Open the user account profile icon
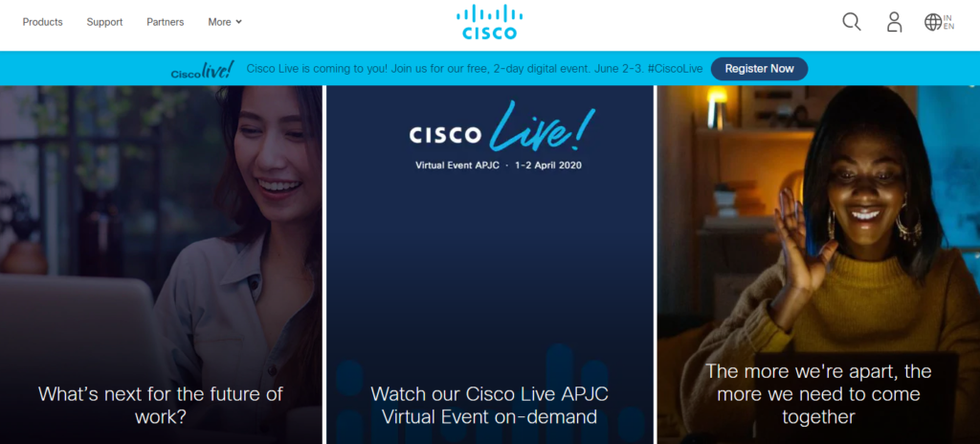 tap(895, 22)
